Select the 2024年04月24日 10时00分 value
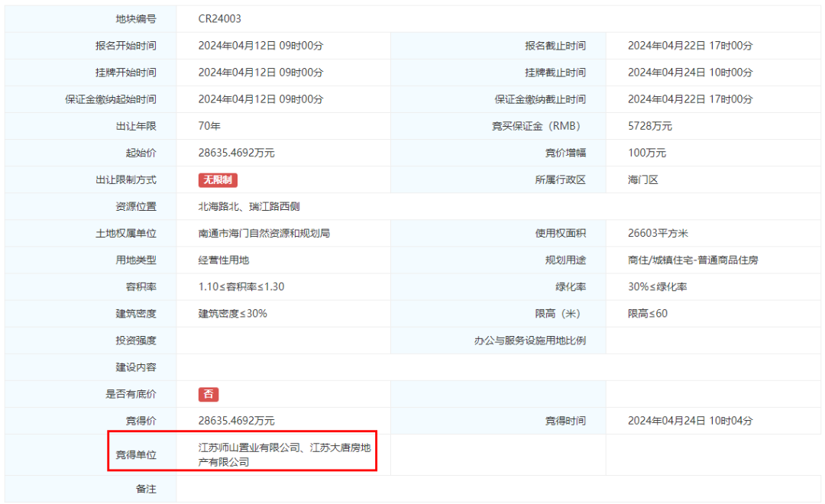This screenshot has height=504, width=825. [x=690, y=73]
